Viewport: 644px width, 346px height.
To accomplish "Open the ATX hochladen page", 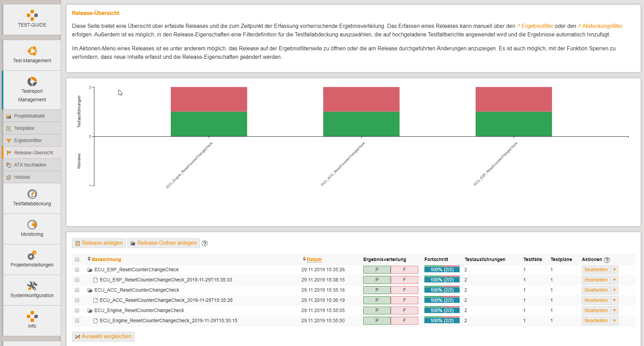I will (x=29, y=165).
